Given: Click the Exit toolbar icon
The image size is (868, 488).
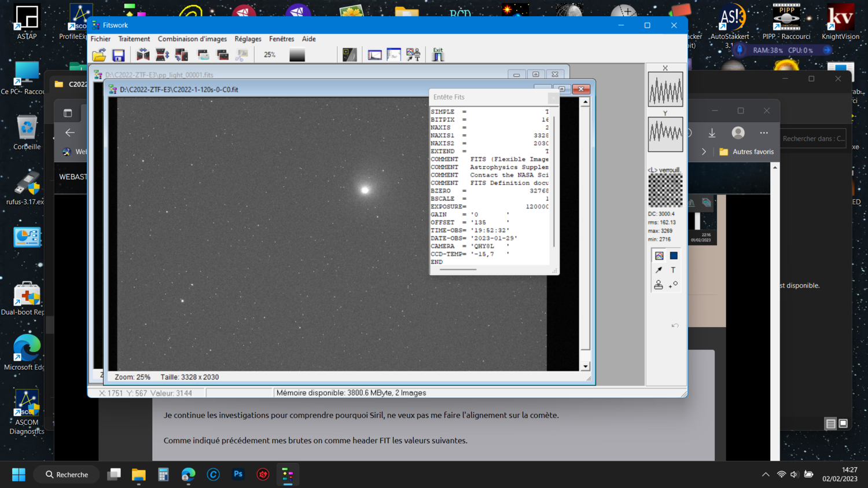Looking at the screenshot, I should (x=438, y=54).
